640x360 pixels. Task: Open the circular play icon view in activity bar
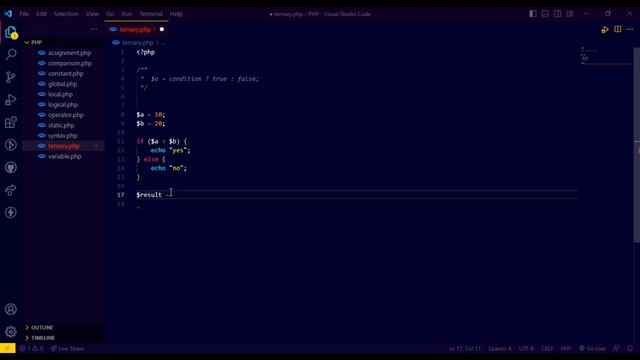point(11,145)
